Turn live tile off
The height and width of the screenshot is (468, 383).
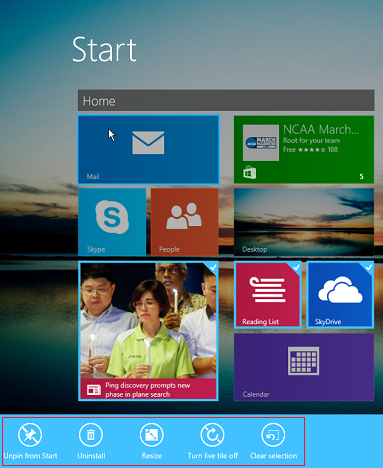pyautogui.click(x=212, y=441)
